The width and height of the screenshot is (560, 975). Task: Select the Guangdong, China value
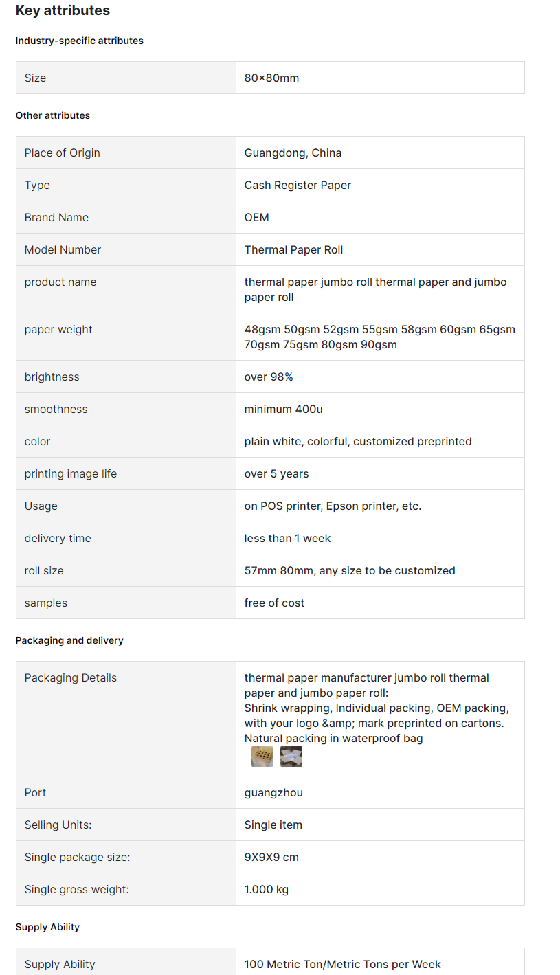tap(293, 153)
